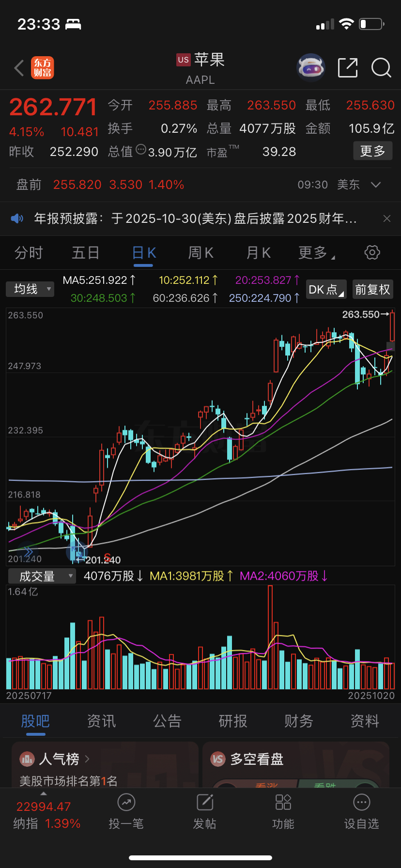
Task: Tap the 美股市场排名第1名 text
Action: click(68, 781)
